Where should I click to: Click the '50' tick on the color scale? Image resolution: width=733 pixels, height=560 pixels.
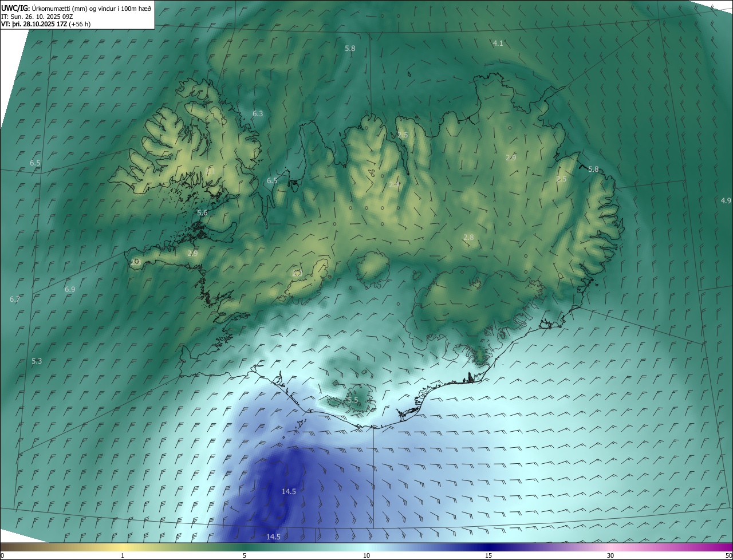[x=728, y=555]
